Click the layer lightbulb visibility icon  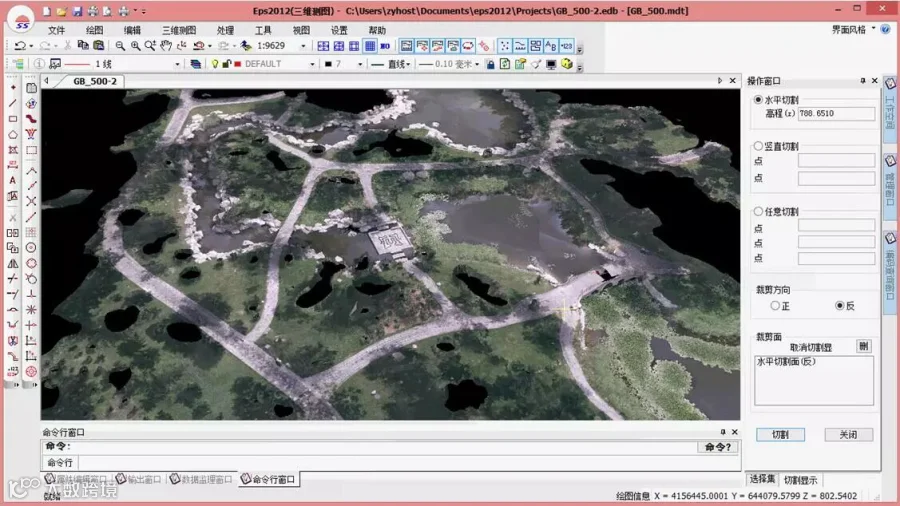click(x=214, y=64)
